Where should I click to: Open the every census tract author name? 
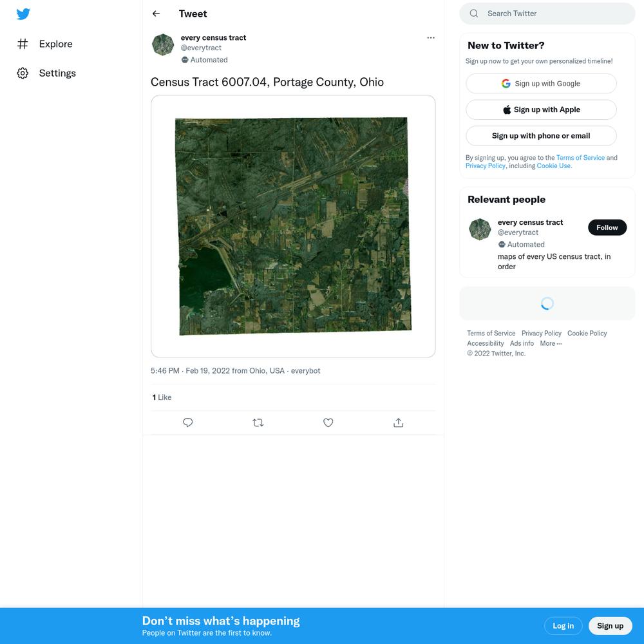tap(213, 38)
